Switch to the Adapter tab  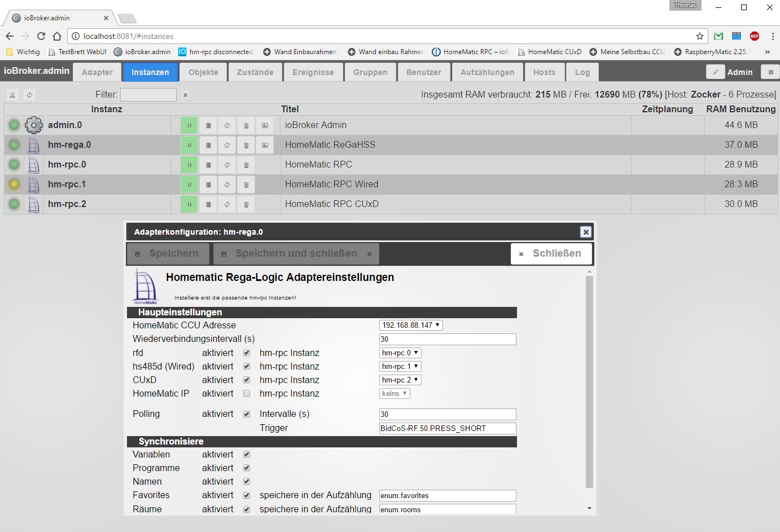[x=97, y=72]
